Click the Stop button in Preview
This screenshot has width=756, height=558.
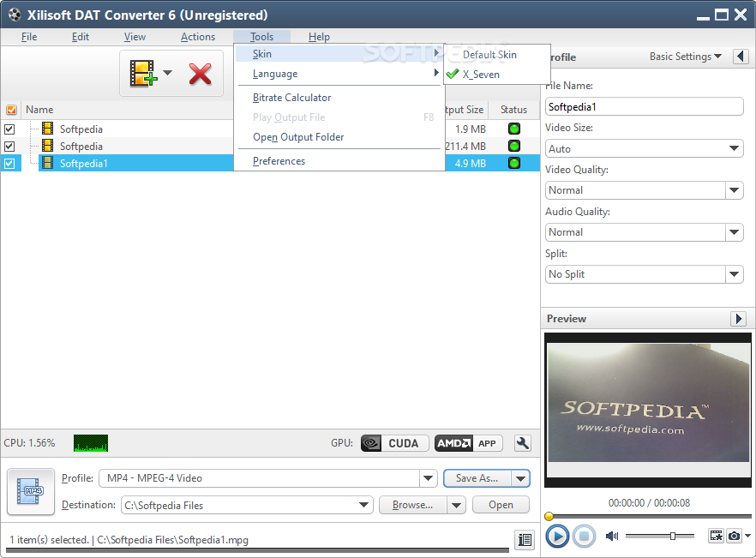(584, 537)
